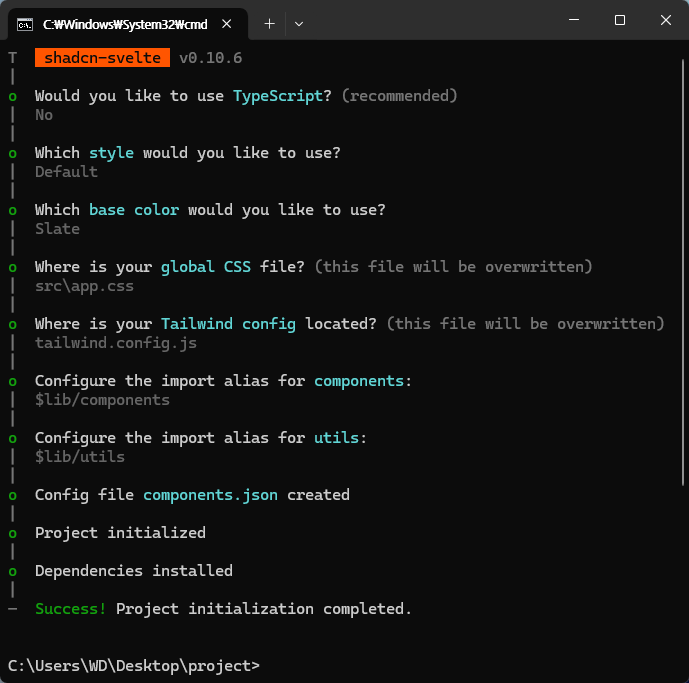Click the $lib/components alias value
This screenshot has height=683, width=689.
coord(102,400)
